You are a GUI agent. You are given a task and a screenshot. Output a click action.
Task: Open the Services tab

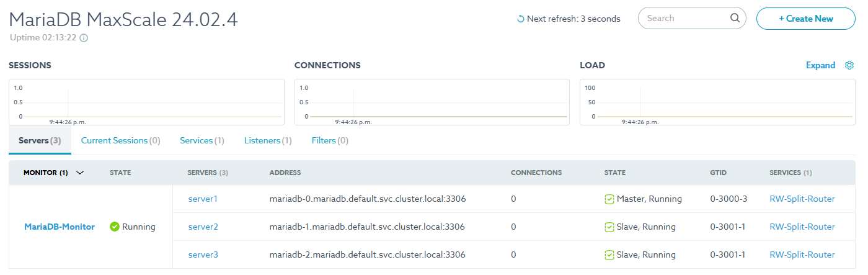pyautogui.click(x=202, y=141)
